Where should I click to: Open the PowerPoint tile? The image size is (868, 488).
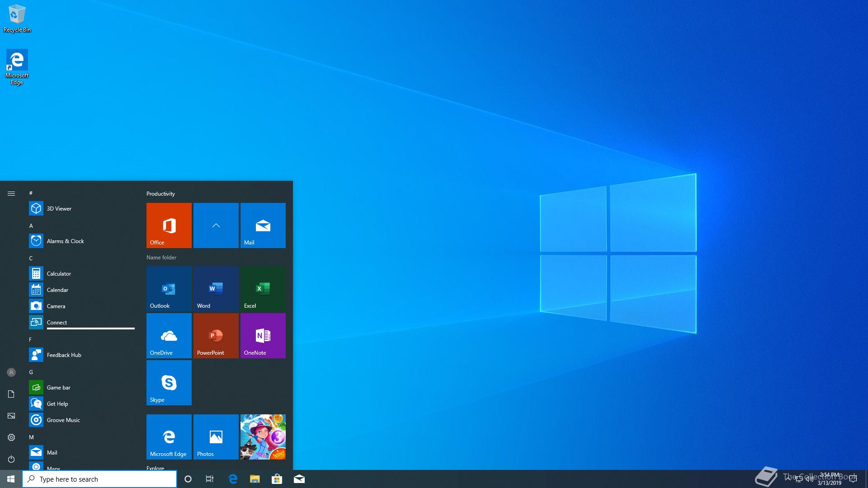pyautogui.click(x=216, y=335)
